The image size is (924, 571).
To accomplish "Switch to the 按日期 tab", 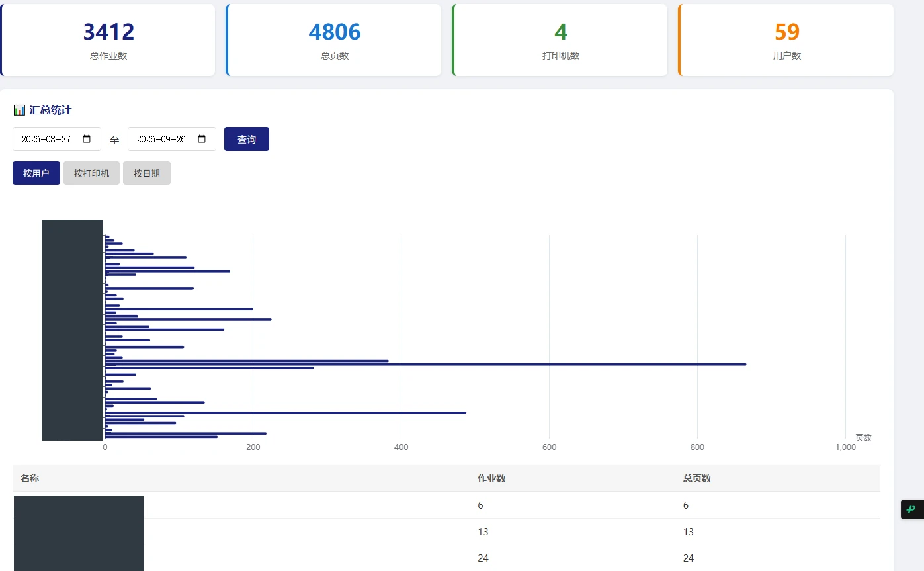I will click(147, 173).
